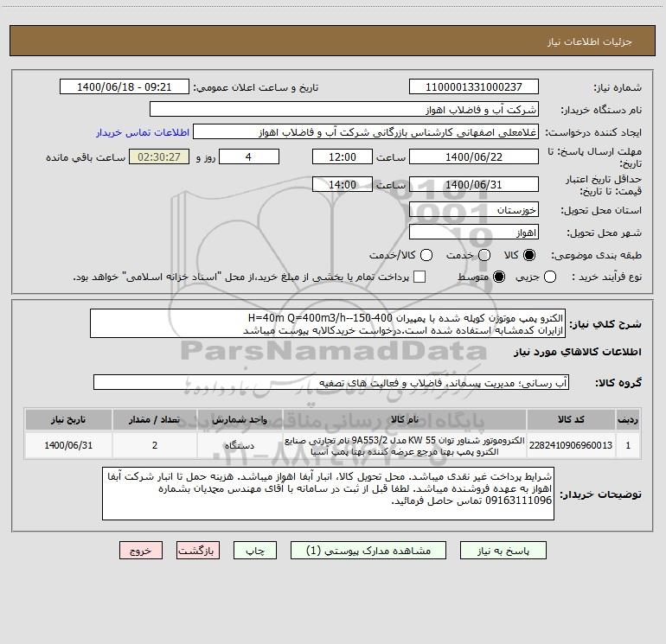Select the 'خدمت' radio button
The image size is (666, 644).
[x=484, y=255]
